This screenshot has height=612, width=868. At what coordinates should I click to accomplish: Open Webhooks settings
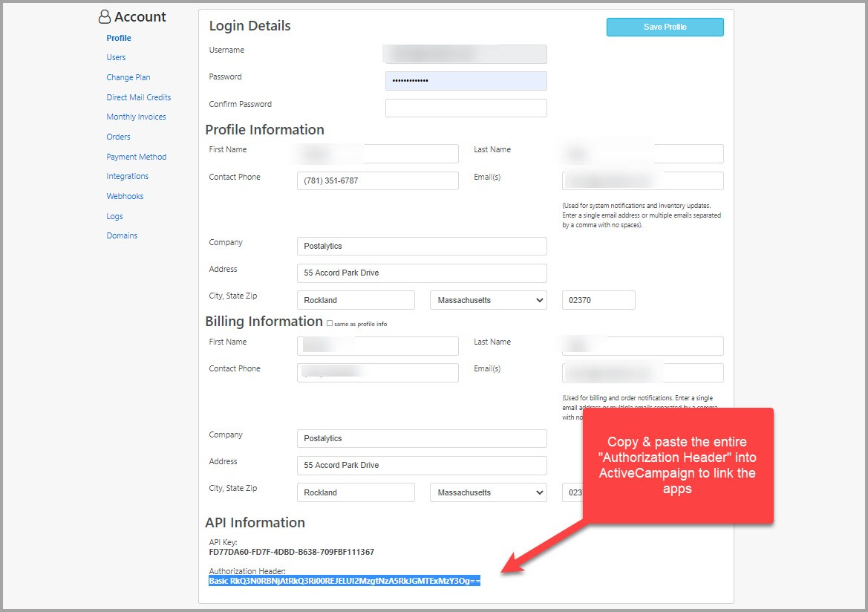[x=125, y=196]
